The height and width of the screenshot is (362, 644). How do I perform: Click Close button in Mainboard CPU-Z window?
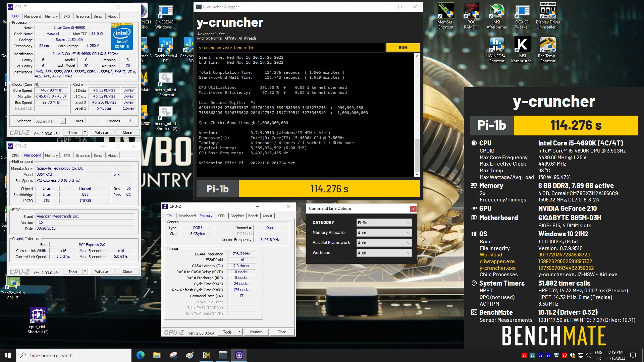pos(127,271)
